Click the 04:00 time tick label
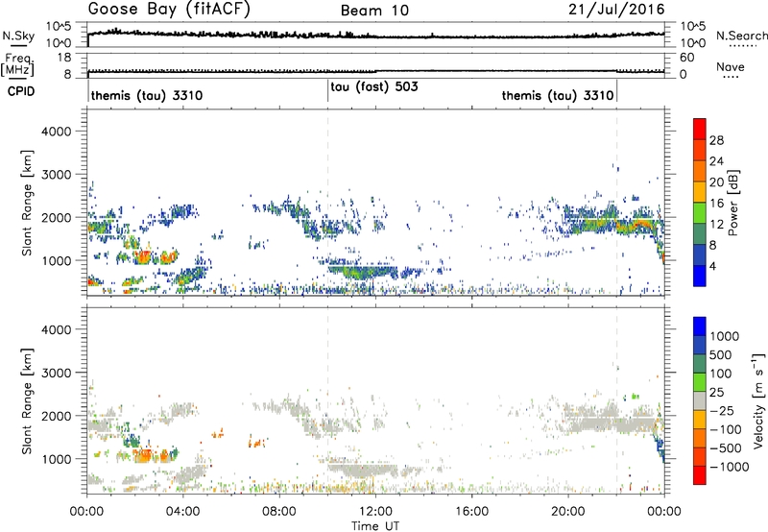 coord(182,512)
